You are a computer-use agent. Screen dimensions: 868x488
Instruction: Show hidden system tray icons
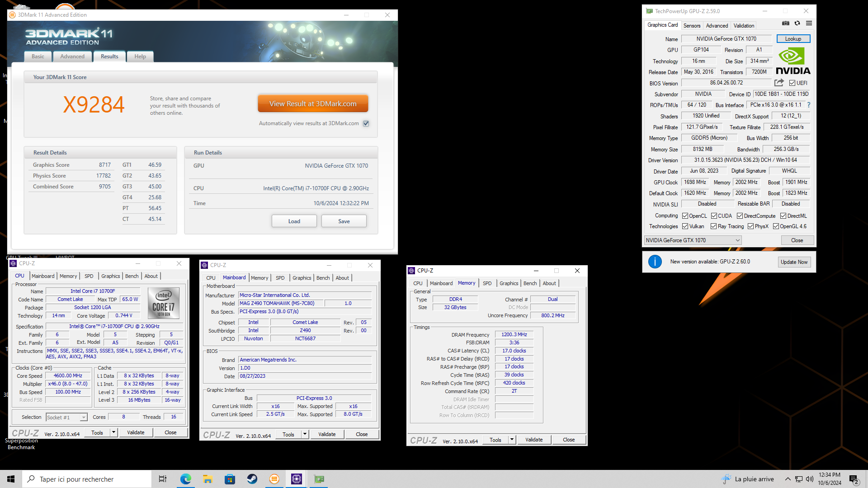pos(788,479)
